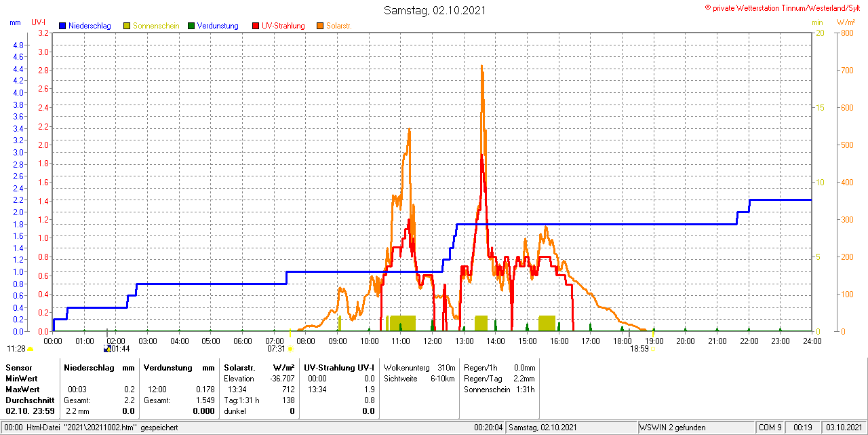
Task: Click the yellow min axis unit label
Action: (x=817, y=22)
